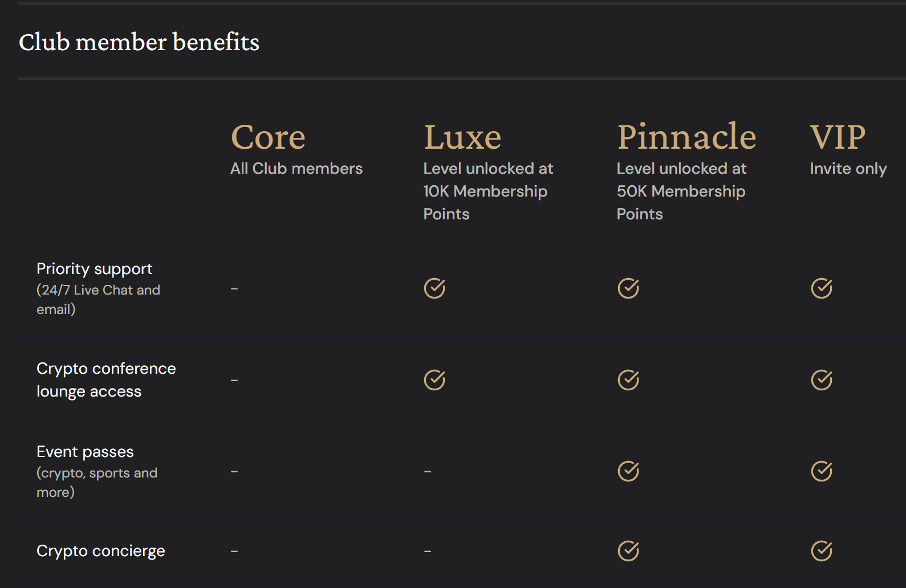
Task: Click Luxe checkmark for conference lounge access
Action: pyautogui.click(x=434, y=380)
